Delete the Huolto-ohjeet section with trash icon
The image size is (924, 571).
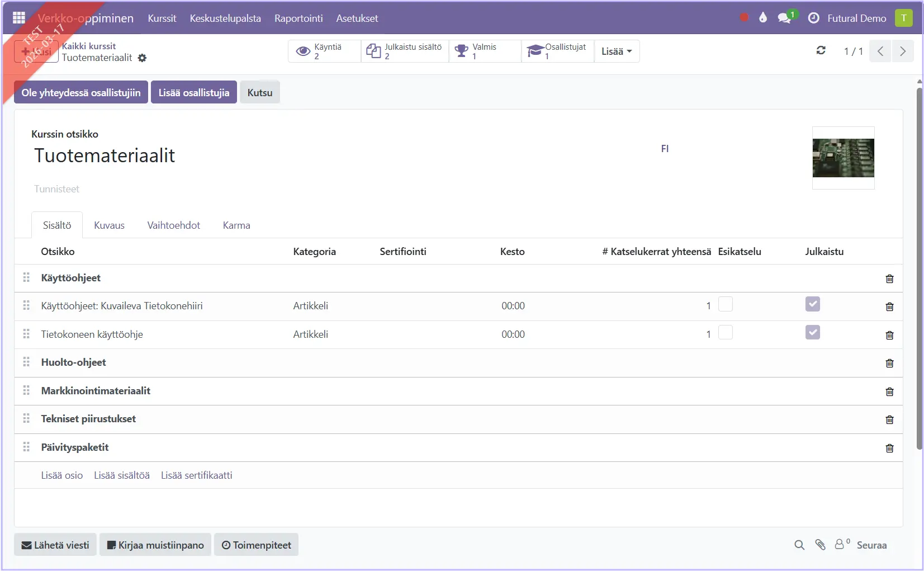889,364
